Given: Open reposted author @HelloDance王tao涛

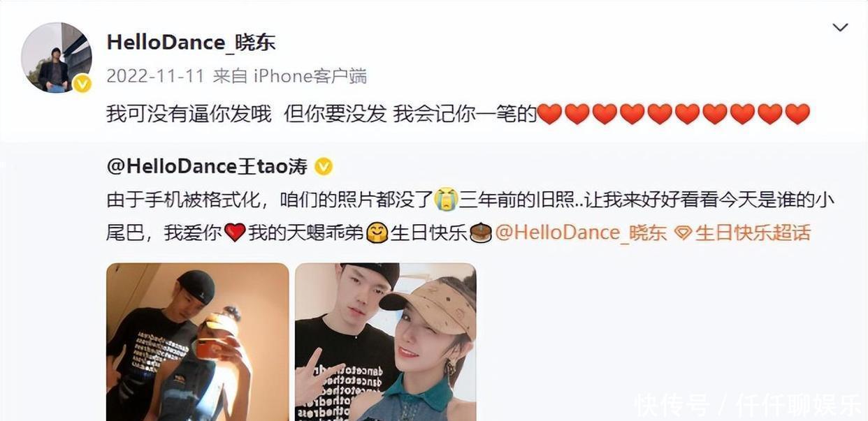Looking at the screenshot, I should tap(207, 166).
